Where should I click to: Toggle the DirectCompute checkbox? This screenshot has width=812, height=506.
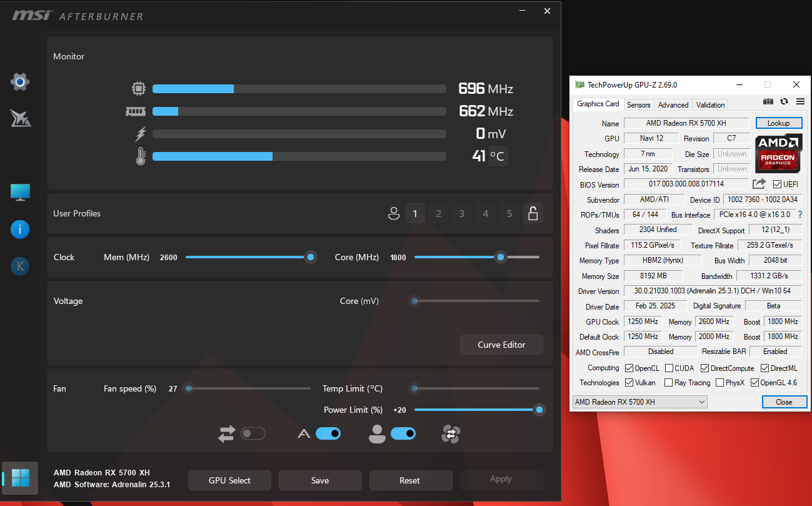[704, 368]
